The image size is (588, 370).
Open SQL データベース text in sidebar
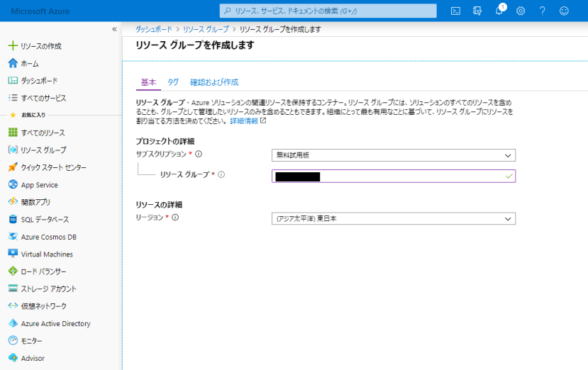45,219
